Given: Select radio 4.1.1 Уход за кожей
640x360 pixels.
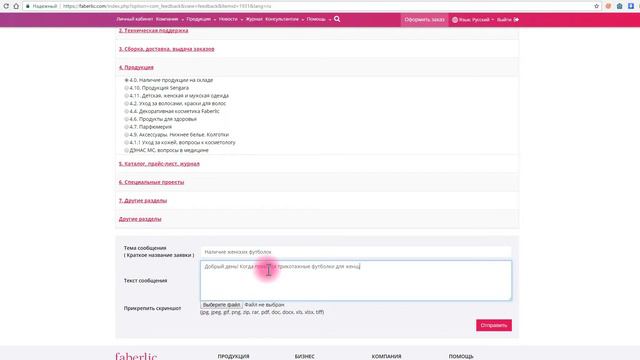Looking at the screenshot, I should click(x=127, y=142).
